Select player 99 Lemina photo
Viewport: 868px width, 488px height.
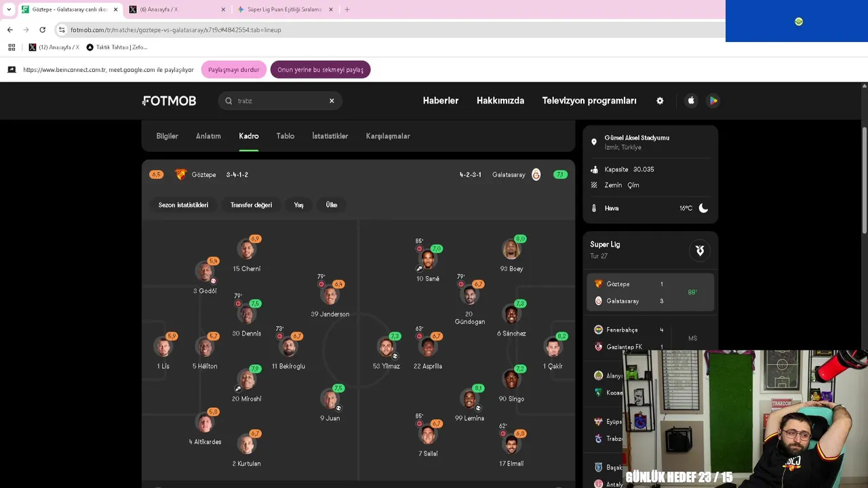[469, 399]
